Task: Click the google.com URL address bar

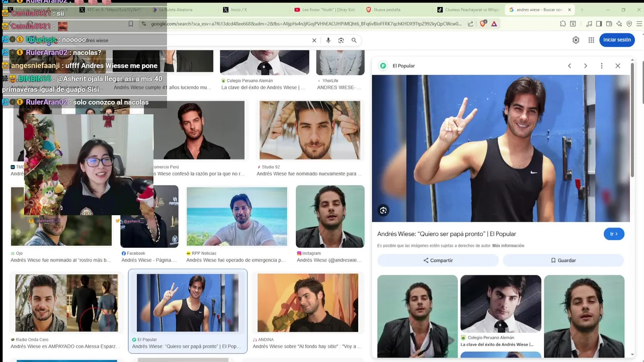Action: click(306, 24)
